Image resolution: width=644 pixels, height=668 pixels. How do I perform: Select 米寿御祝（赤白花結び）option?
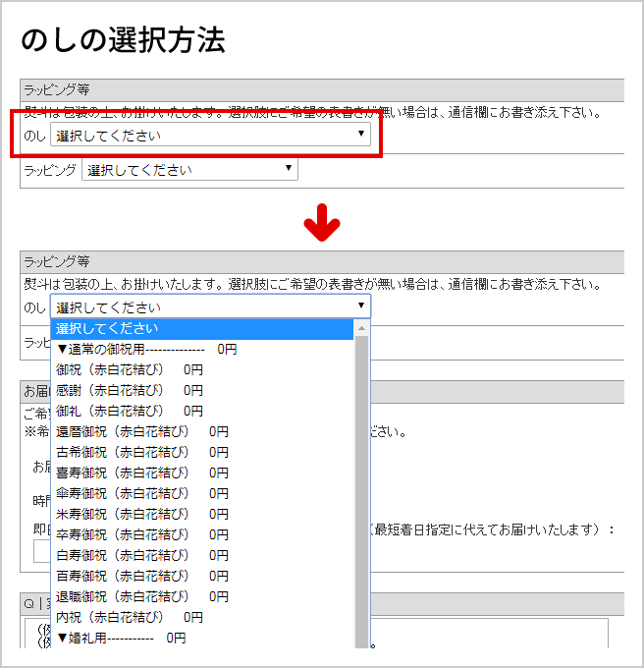tap(202, 514)
